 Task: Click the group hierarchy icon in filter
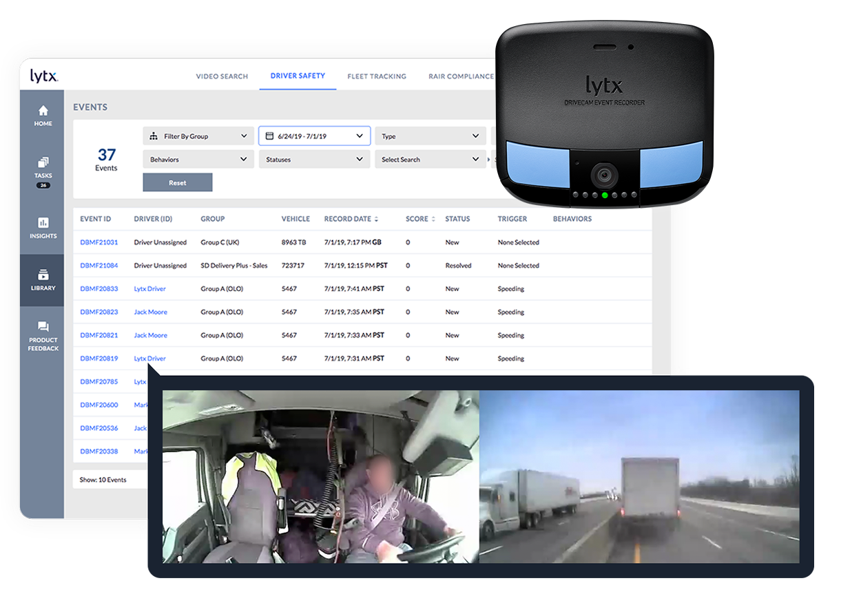(x=154, y=136)
